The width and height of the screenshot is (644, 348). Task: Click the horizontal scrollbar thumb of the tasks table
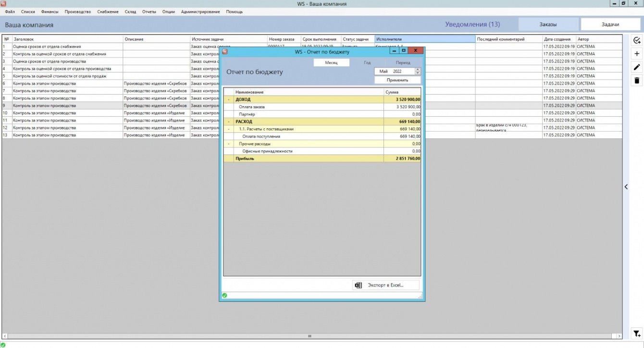310,336
